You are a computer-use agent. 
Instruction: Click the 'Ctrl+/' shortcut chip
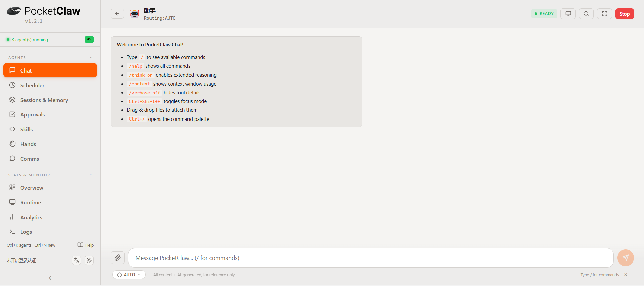pos(137,119)
